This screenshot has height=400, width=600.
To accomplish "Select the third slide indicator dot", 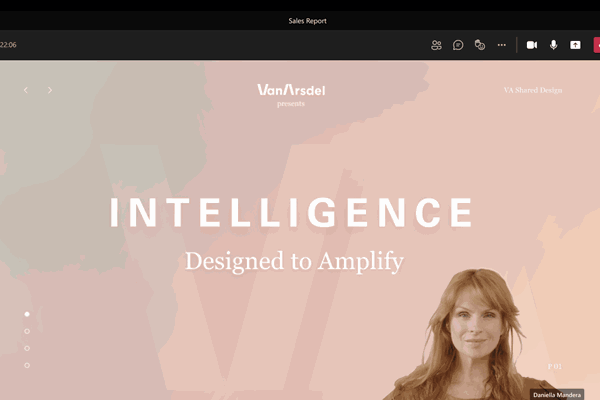I will (27, 348).
